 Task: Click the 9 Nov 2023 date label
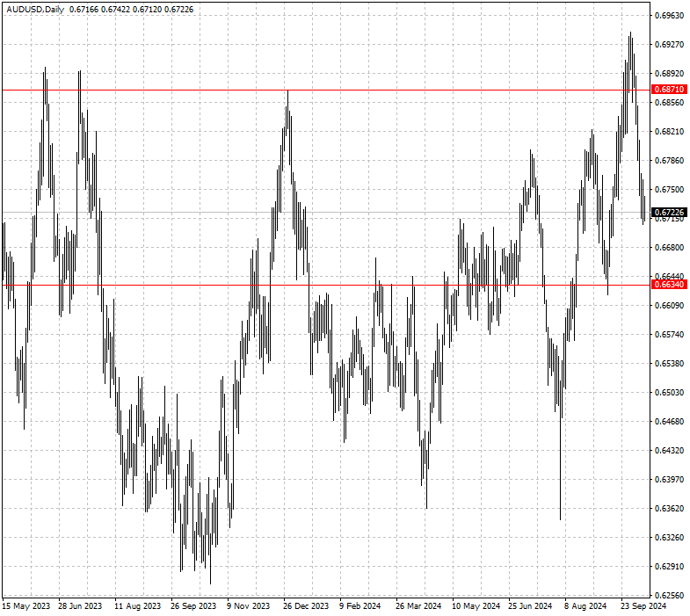coord(249,605)
